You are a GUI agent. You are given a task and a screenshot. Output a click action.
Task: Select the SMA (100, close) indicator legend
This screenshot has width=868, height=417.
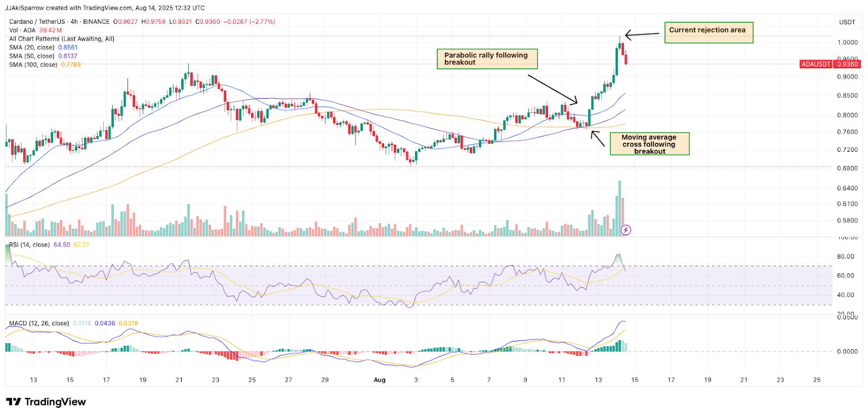(33, 65)
